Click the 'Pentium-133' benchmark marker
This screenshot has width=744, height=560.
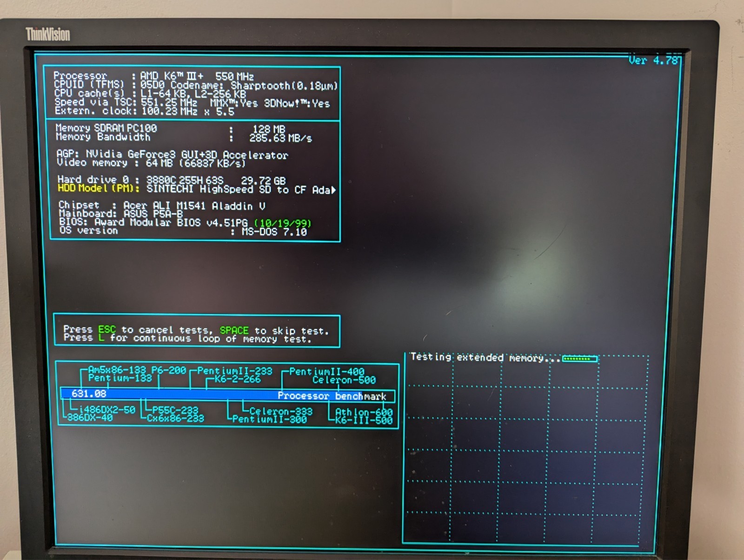tap(120, 378)
